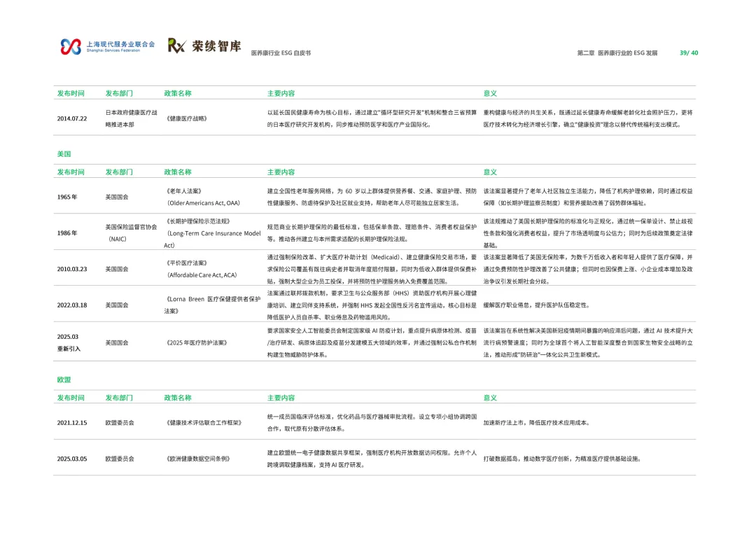Viewport: 756px width, 535px height.
Task: Select the date 2022.03.18
Action: pos(72,305)
